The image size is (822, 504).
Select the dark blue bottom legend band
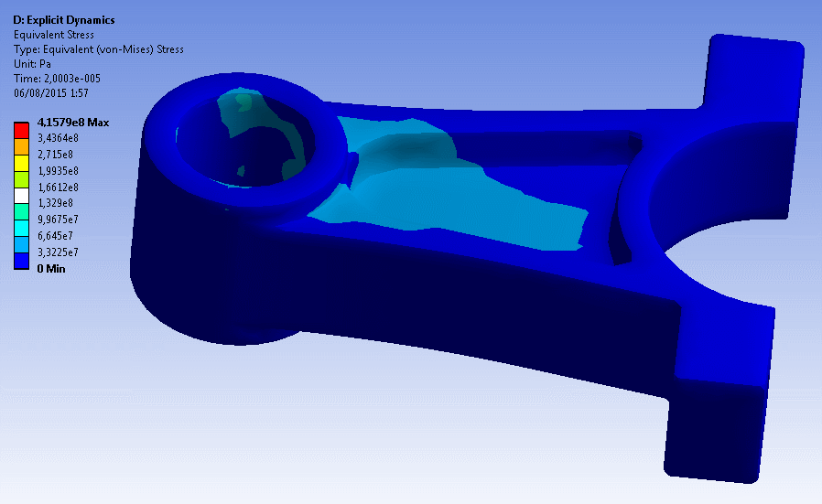23,261
